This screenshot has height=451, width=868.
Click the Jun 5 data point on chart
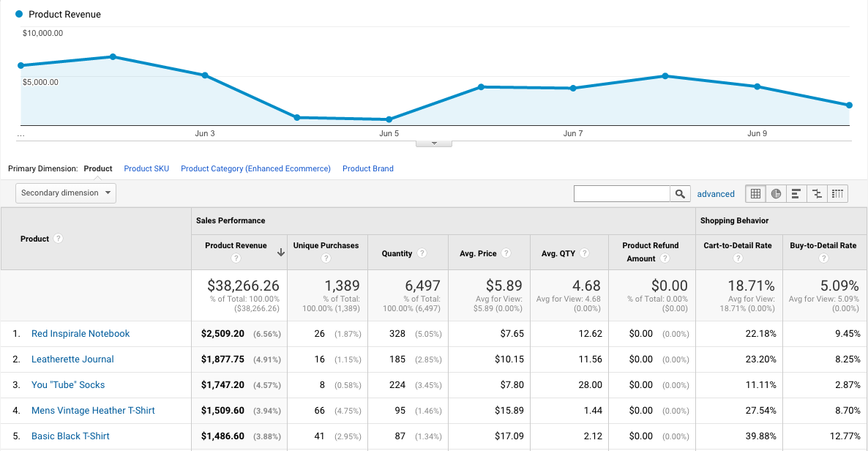click(x=389, y=119)
